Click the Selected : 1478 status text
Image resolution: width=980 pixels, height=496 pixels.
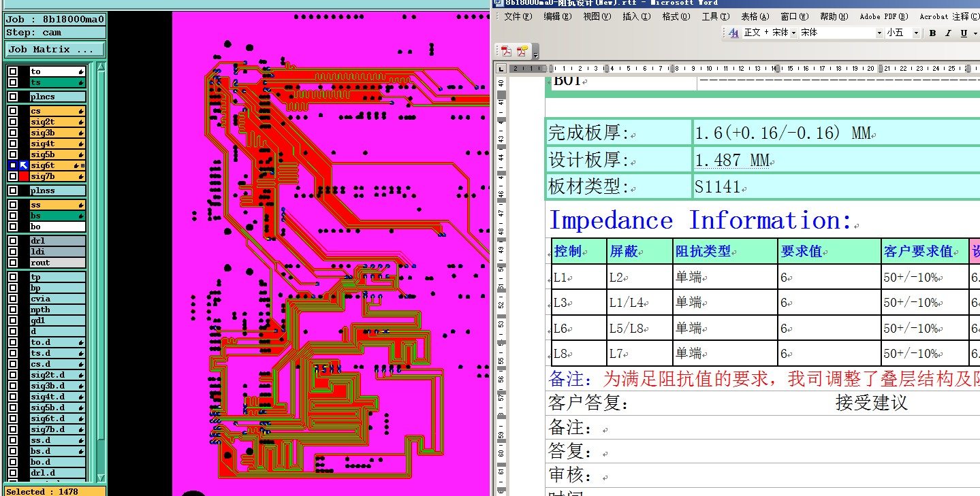[x=42, y=491]
